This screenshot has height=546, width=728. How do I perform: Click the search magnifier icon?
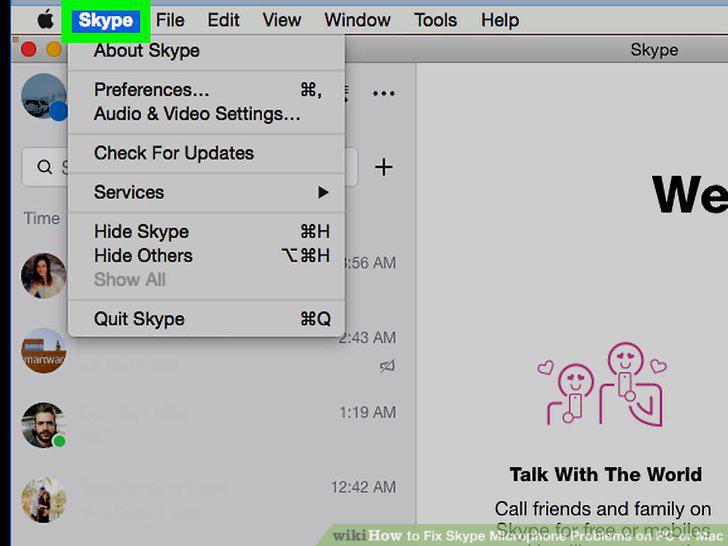[x=45, y=167]
